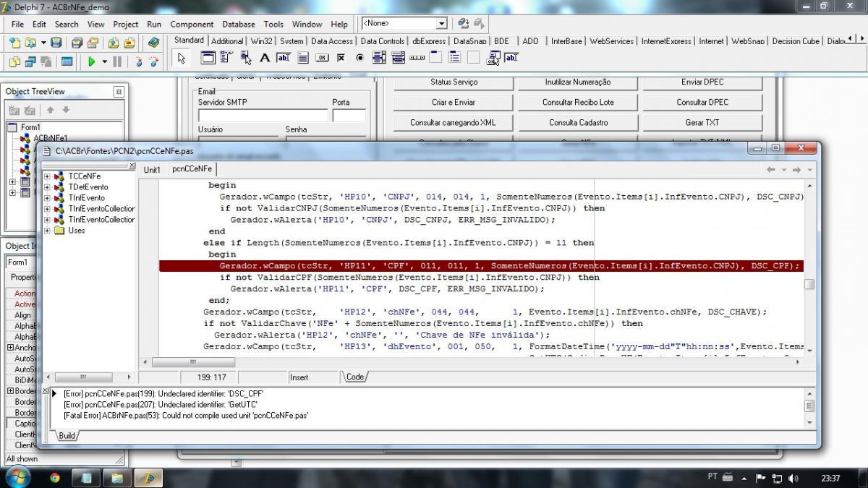The height and width of the screenshot is (488, 868).
Task: Expand the TCCeNFe class tree node
Action: tap(48, 176)
